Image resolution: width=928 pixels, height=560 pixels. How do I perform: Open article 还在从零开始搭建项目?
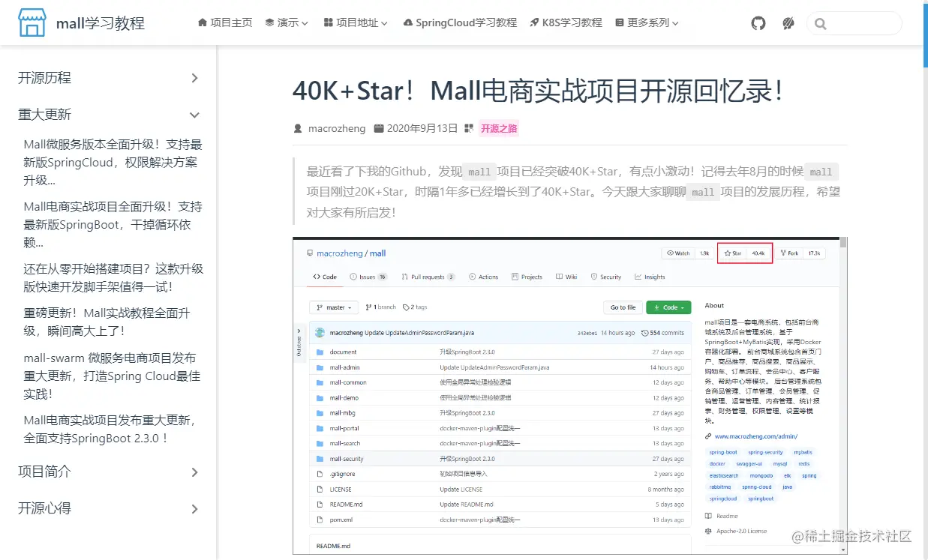coord(113,278)
